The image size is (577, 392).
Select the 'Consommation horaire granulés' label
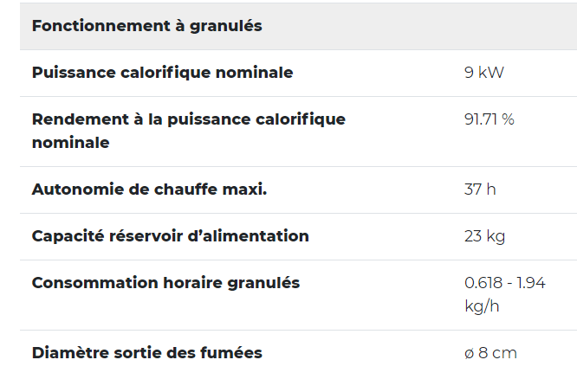(165, 283)
